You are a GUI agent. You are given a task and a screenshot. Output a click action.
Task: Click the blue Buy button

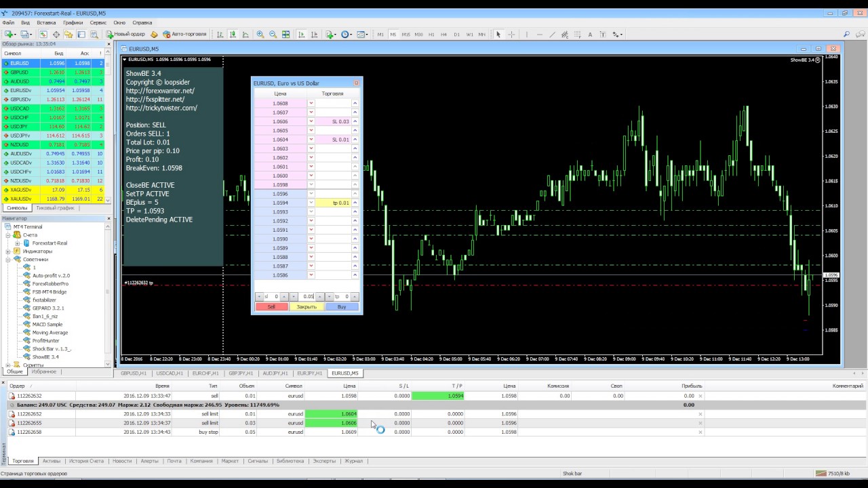pos(342,307)
